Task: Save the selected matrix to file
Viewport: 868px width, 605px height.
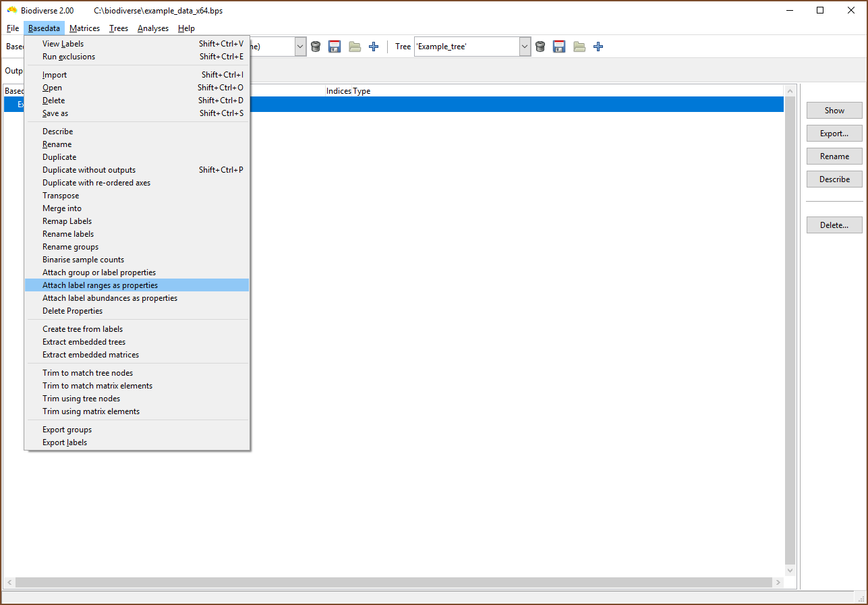Action: pyautogui.click(x=334, y=46)
